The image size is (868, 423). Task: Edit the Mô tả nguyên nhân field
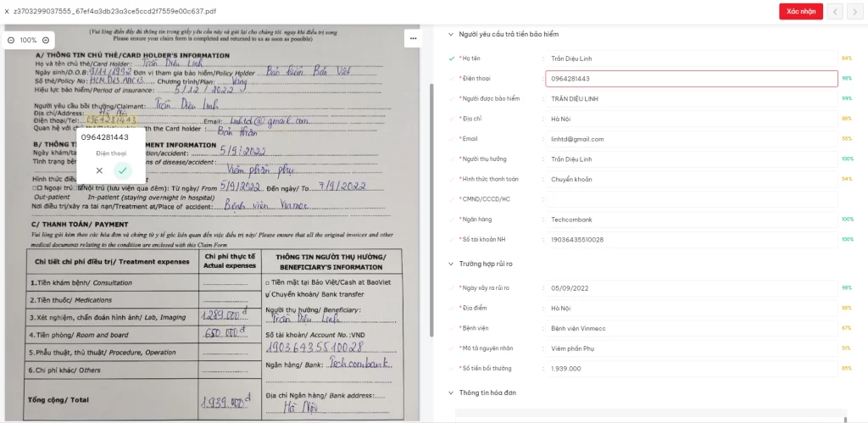pyautogui.click(x=692, y=348)
